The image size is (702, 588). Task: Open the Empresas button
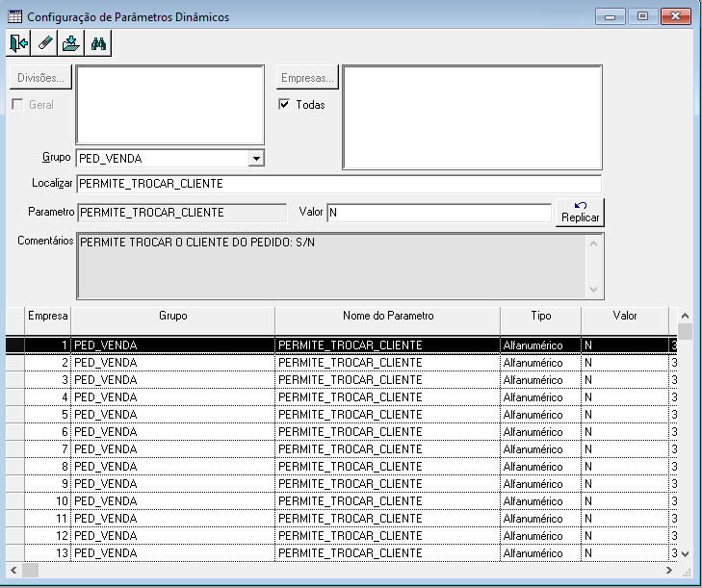[307, 77]
